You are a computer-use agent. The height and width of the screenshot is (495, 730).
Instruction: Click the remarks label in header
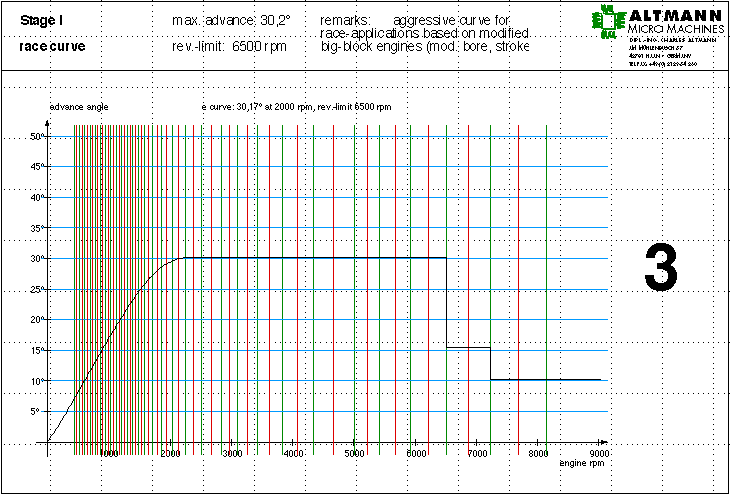tap(346, 21)
